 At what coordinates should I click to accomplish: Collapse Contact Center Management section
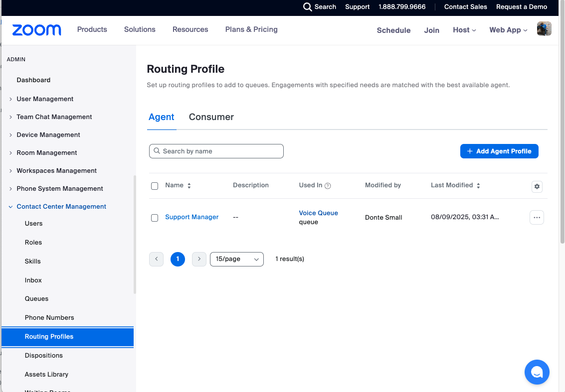(11, 207)
